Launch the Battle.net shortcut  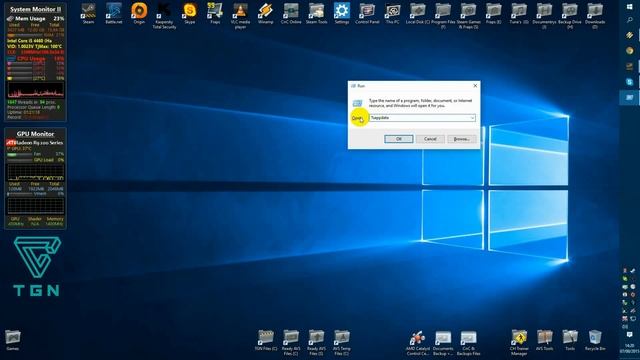(x=113, y=13)
